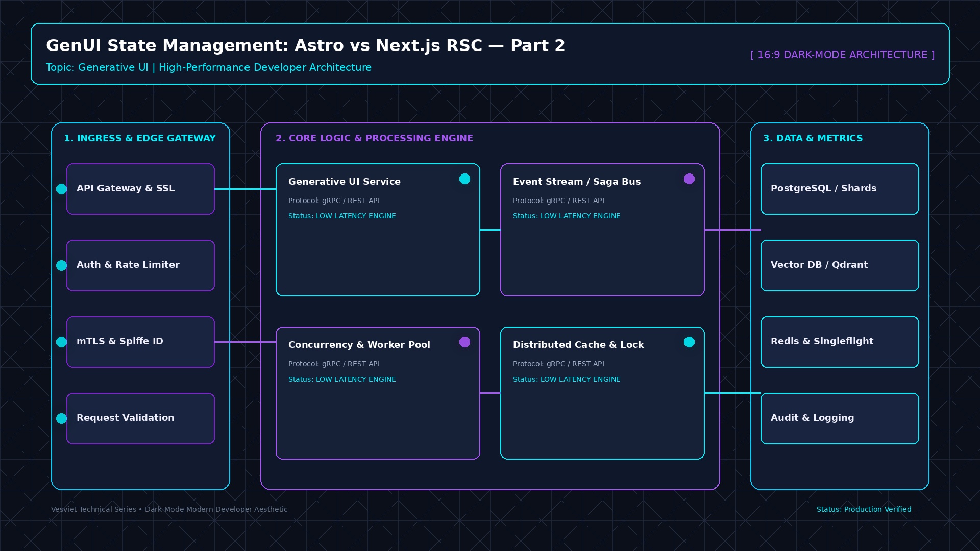Click the cyan dot beside Request Validation
980x551 pixels.
61,419
